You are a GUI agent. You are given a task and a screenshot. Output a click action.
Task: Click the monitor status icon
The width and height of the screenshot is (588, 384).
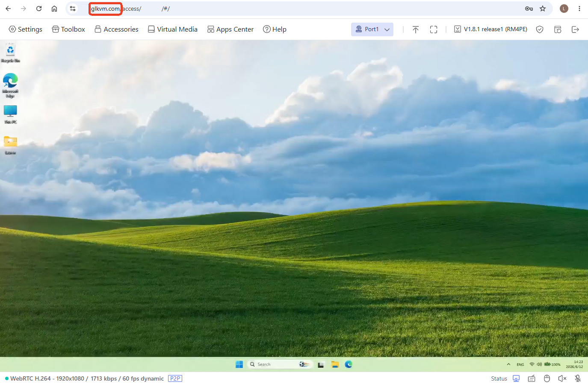click(516, 378)
